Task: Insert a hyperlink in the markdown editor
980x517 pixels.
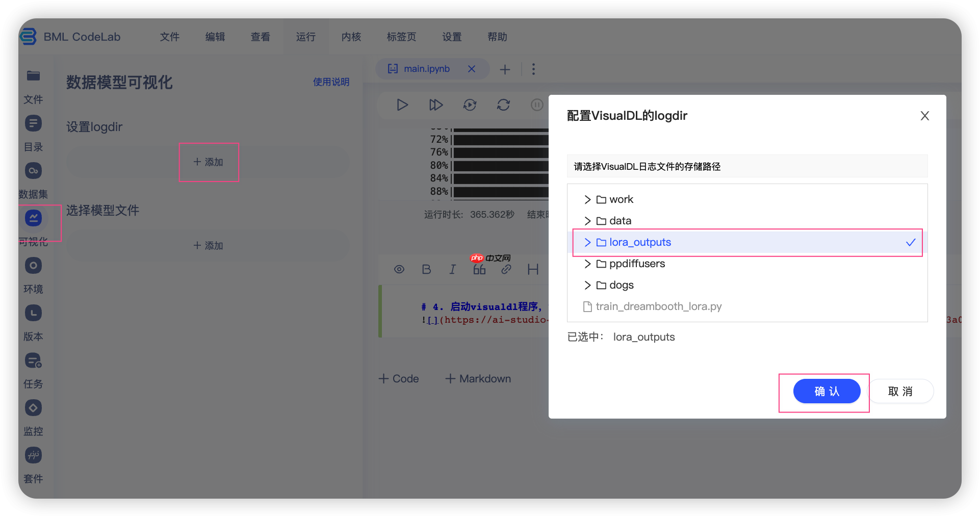Action: [x=506, y=269]
